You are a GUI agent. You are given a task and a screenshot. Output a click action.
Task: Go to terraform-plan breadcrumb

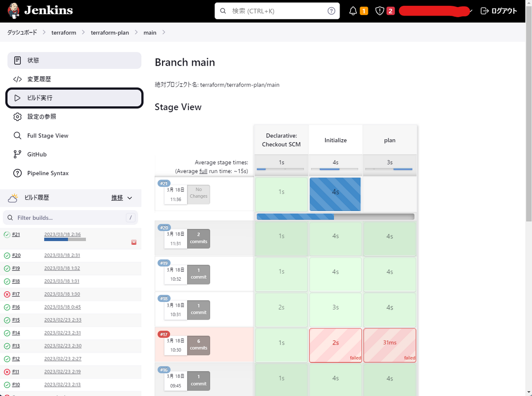coord(110,32)
